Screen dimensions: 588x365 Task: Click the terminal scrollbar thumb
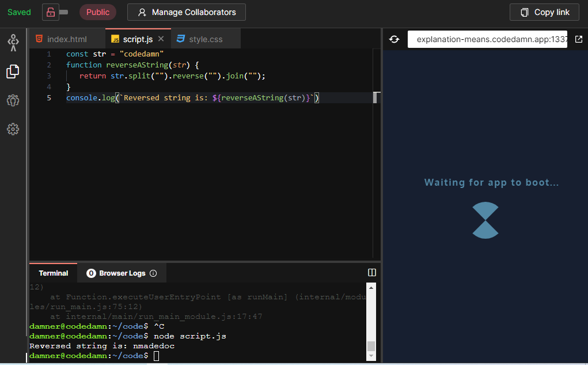[371, 346]
